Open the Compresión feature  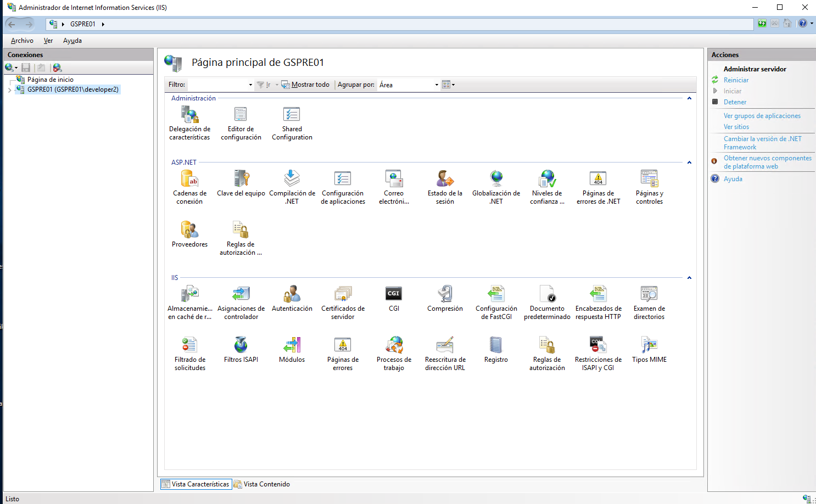click(x=445, y=295)
